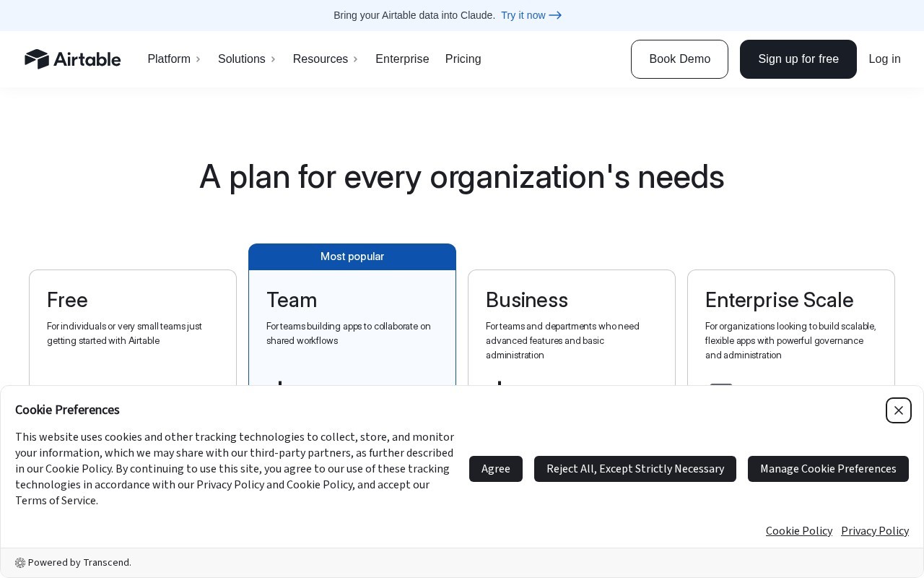
Task: Click 'Bring your Airtable data into Claude.' text
Action: pyautogui.click(x=414, y=15)
